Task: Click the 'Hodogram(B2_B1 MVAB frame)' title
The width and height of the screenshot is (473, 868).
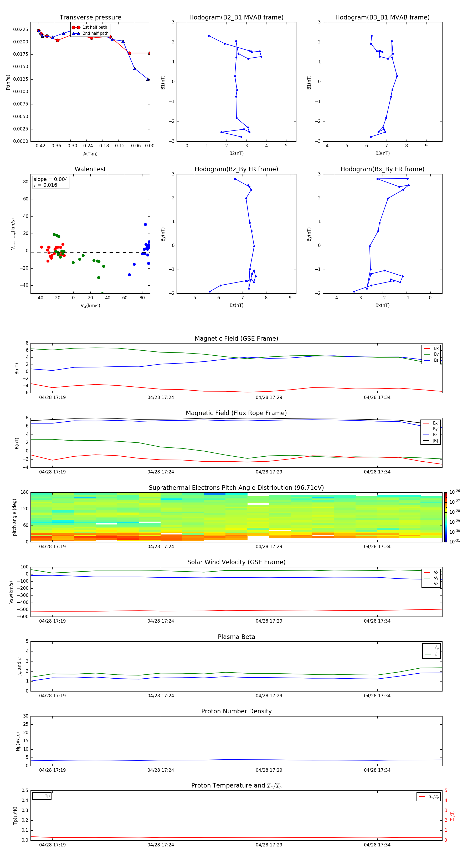Action: tap(236, 18)
